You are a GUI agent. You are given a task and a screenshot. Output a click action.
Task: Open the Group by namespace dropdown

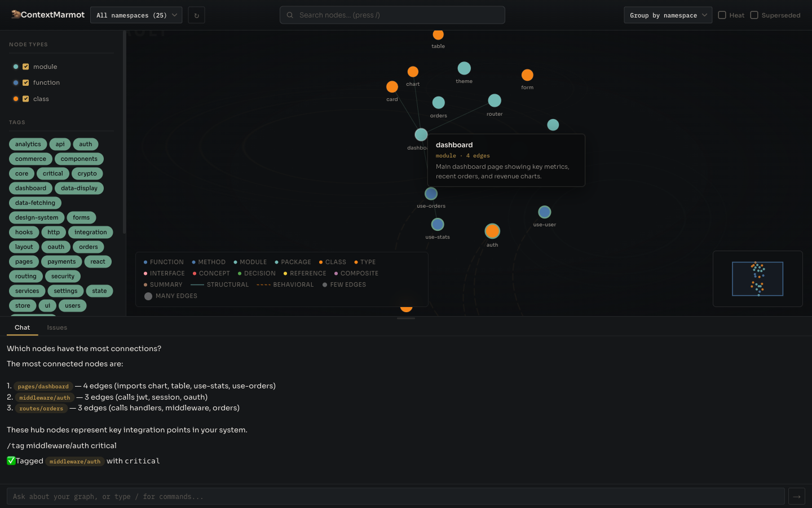coord(668,15)
